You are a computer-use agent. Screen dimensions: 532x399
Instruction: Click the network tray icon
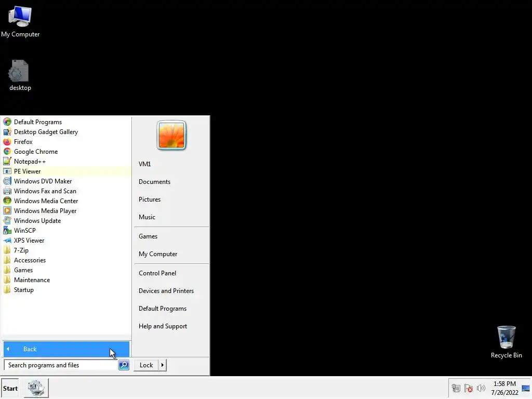click(456, 388)
